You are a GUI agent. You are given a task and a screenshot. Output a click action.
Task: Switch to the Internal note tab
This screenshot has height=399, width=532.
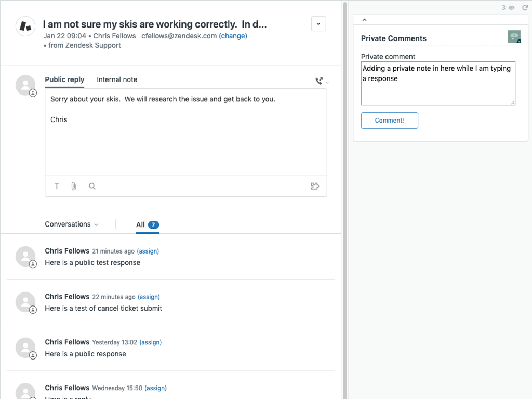[x=116, y=79]
